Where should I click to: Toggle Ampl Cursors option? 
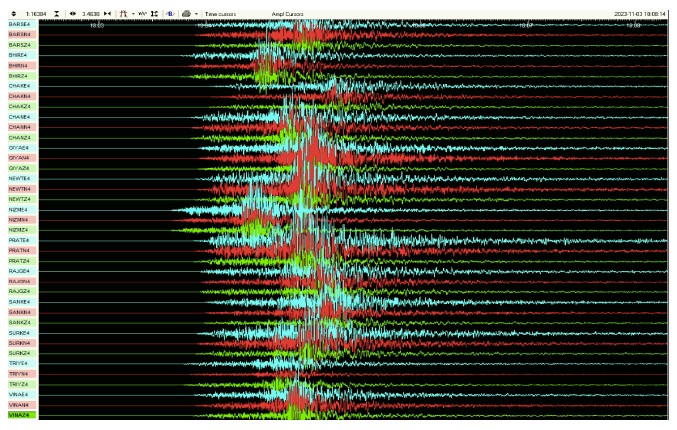287,14
